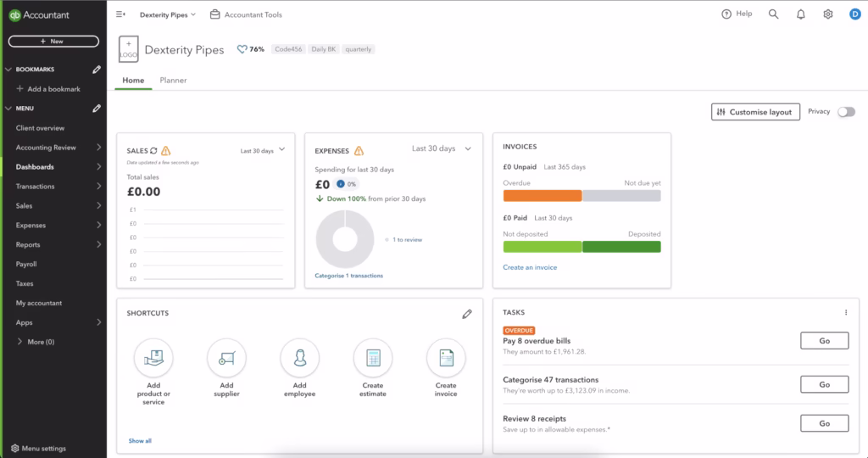The height and width of the screenshot is (458, 868).
Task: Collapse the BOOKMARKS section
Action: coord(8,70)
